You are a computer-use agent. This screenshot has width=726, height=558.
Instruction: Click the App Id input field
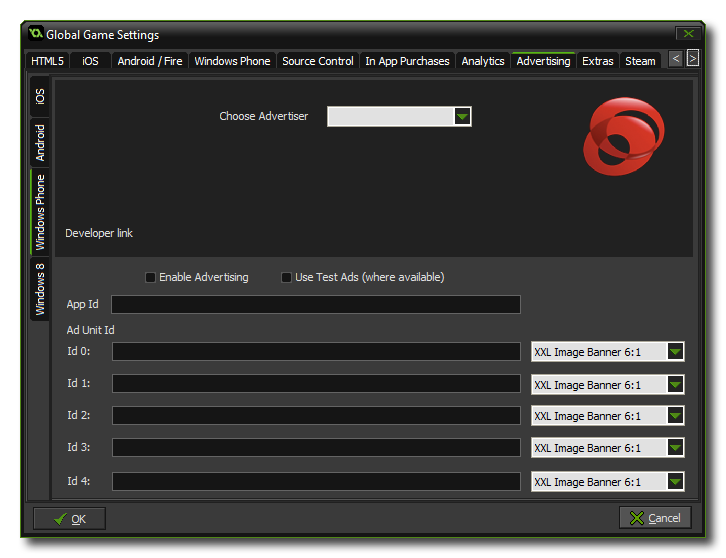pos(316,305)
